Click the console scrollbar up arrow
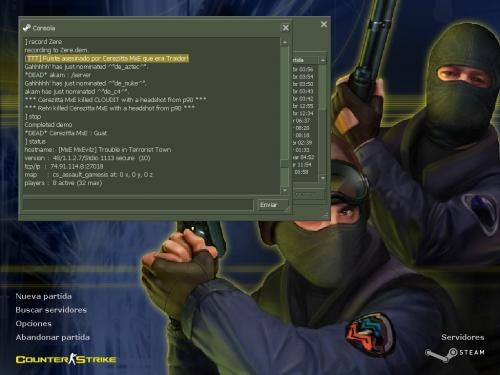 click(285, 42)
